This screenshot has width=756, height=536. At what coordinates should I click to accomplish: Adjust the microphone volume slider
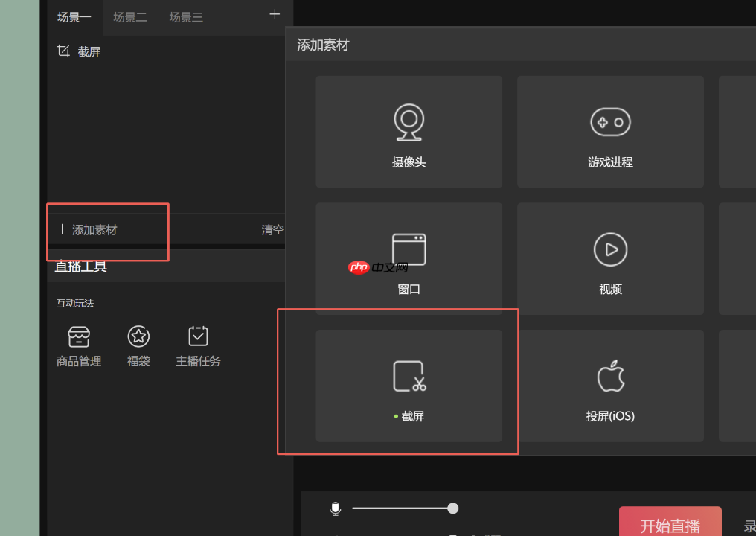[x=452, y=508]
